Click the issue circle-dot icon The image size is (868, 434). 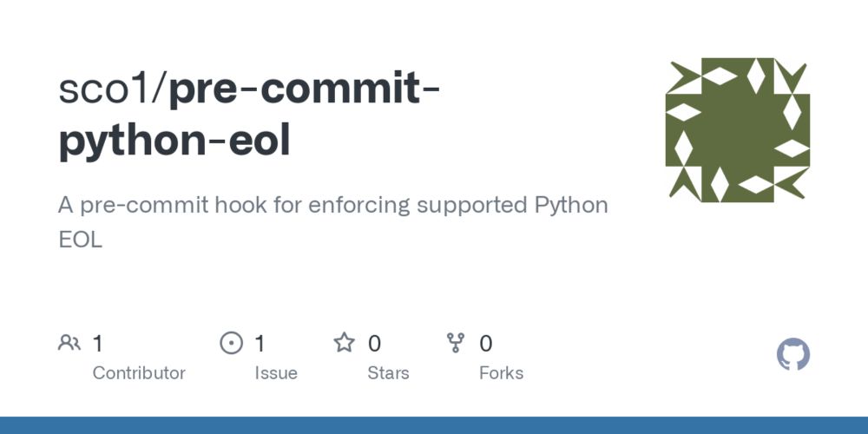231,343
